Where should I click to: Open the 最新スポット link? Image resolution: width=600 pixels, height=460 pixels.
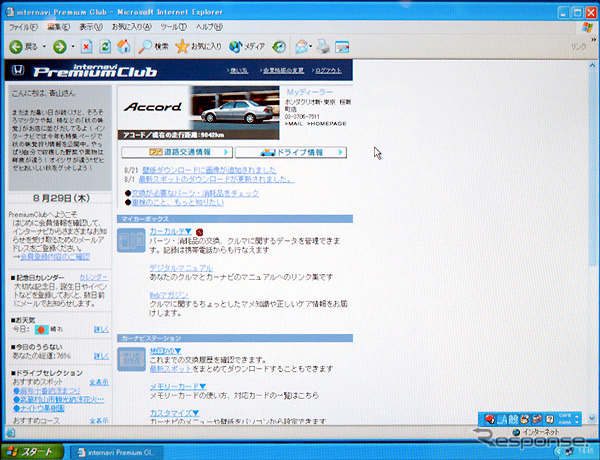(x=171, y=369)
